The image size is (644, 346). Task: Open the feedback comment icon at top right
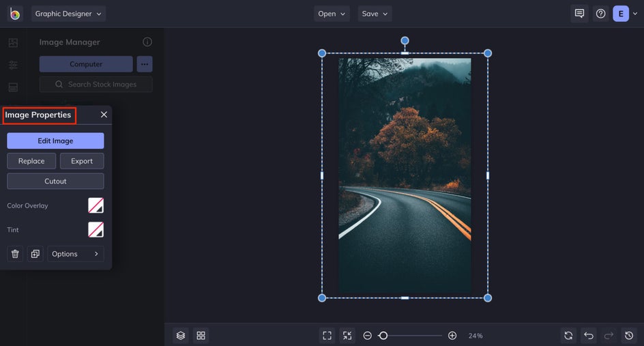pos(579,14)
